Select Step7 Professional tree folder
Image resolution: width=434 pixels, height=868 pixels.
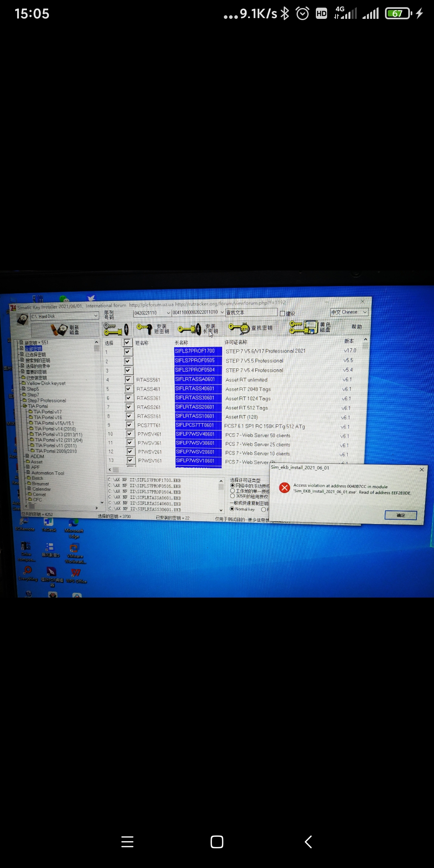click(46, 401)
